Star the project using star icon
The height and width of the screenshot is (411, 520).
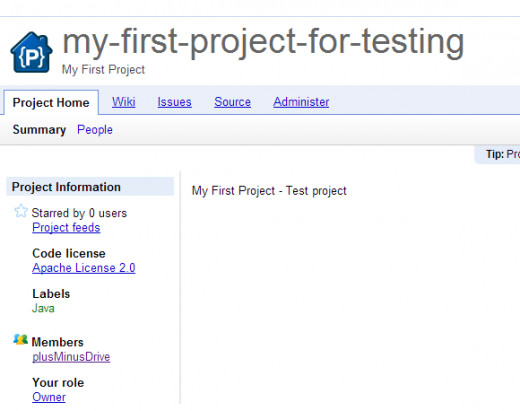21,211
